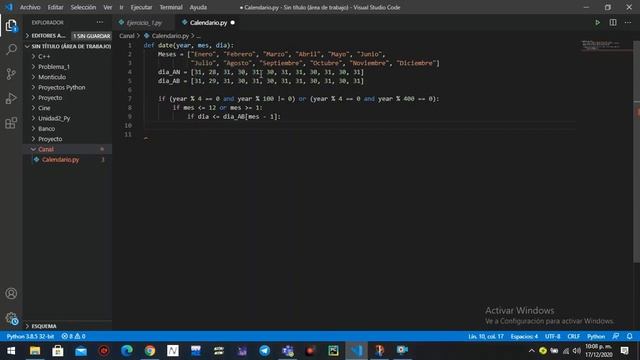This screenshot has height=360, width=640.
Task: Open Microsoft Edge from taskbar
Action: click(127, 351)
